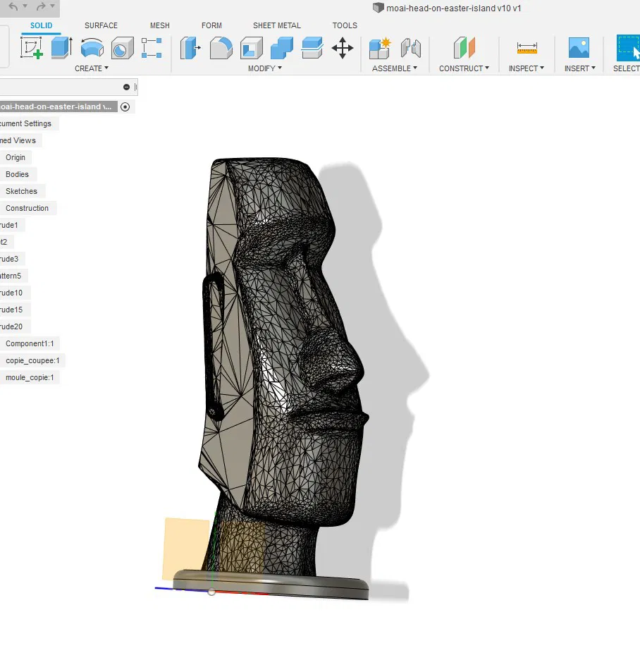Select the Hole tool icon
This screenshot has width=640, height=672.
123,47
